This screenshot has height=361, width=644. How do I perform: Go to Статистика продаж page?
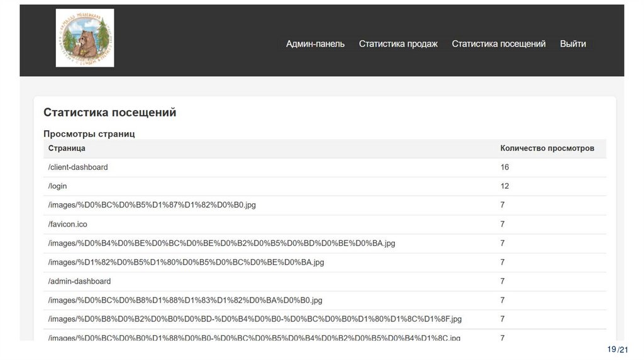pos(398,44)
